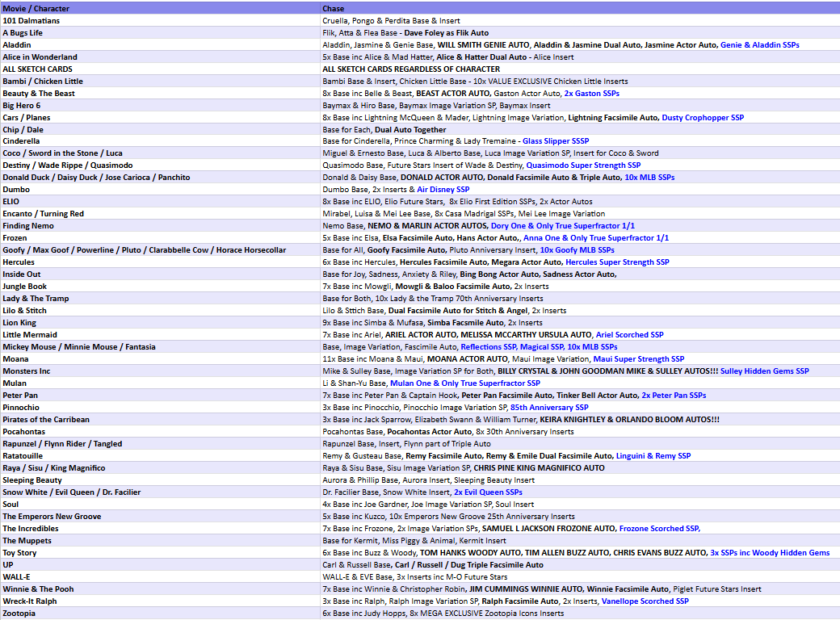Viewport: 840px width, 620px height.
Task: Select the "Glass Slipper SSSP" link text
Action: coord(556,141)
